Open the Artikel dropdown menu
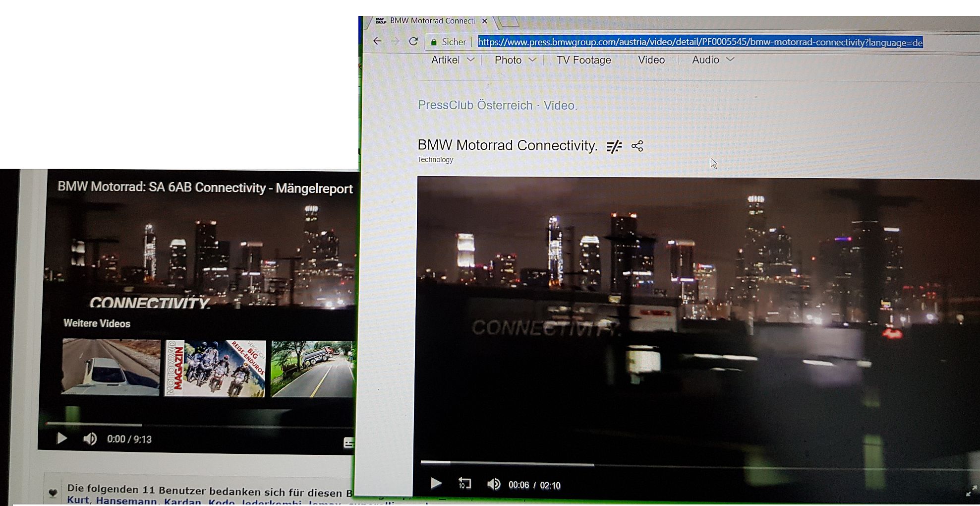The image size is (980, 506). tap(453, 60)
